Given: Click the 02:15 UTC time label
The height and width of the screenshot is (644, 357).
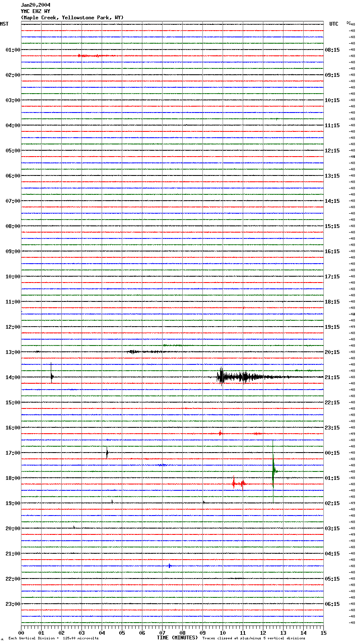Looking at the screenshot, I should (x=332, y=503).
